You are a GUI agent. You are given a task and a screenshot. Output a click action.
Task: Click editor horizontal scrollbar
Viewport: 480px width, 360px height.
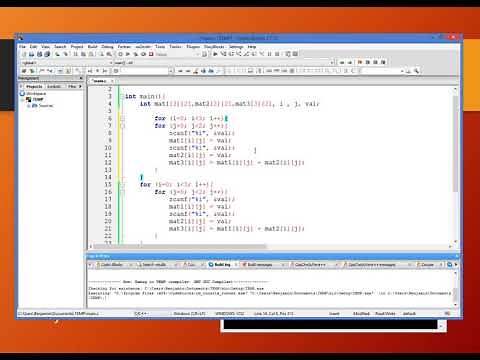click(180, 246)
